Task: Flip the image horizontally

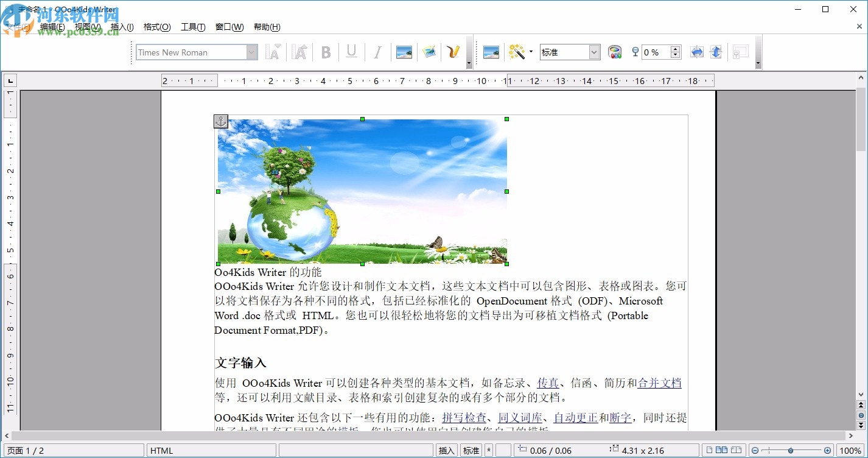Action: 697,52
